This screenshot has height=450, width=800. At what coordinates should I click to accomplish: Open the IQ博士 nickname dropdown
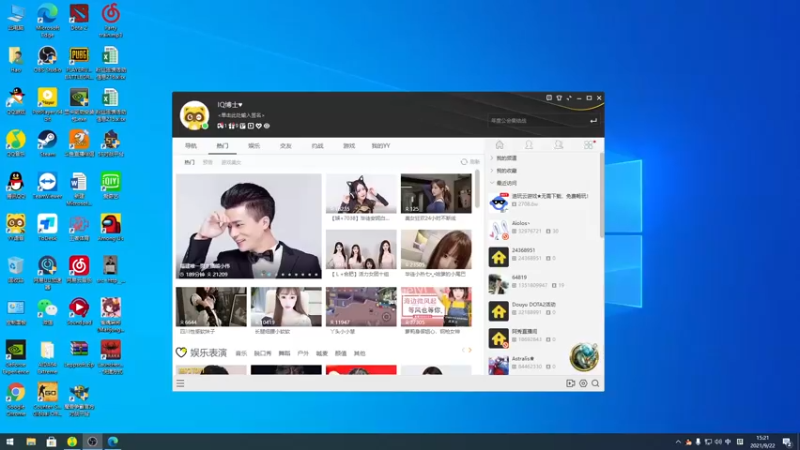[230, 105]
